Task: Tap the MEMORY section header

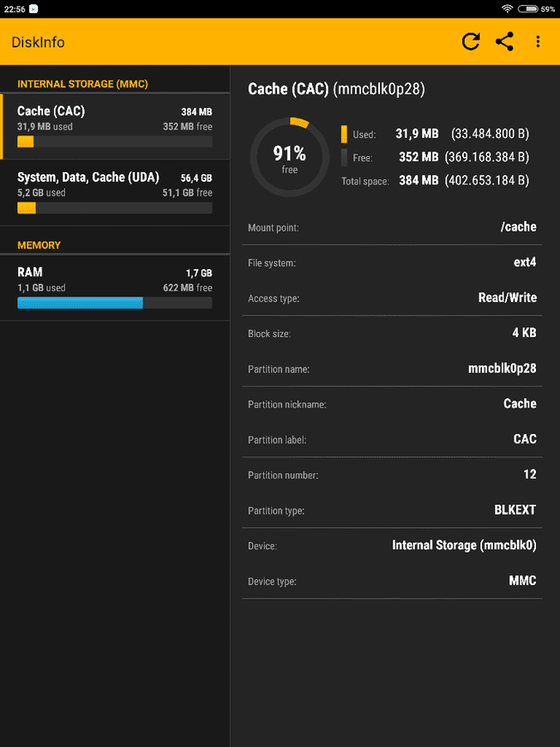Action: pos(39,246)
